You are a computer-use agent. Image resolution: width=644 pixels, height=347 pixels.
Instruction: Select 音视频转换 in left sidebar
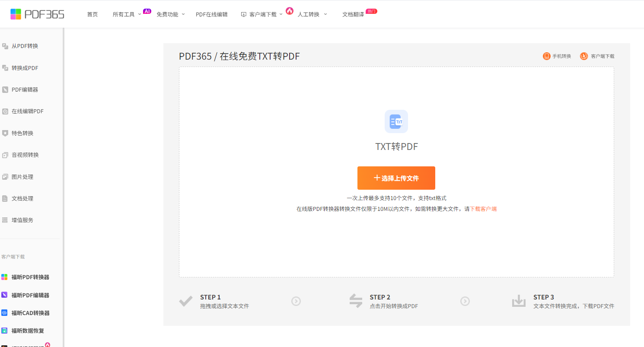click(25, 155)
